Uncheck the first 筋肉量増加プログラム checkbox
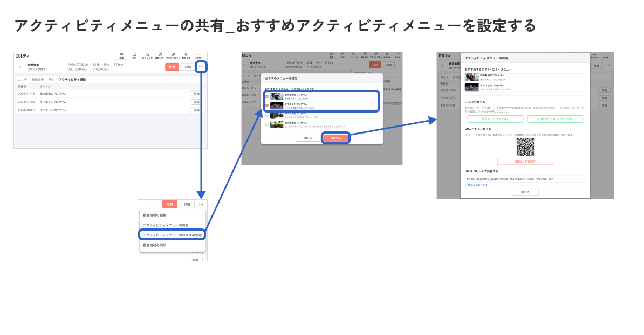The image size is (644, 335). pyautogui.click(x=266, y=96)
